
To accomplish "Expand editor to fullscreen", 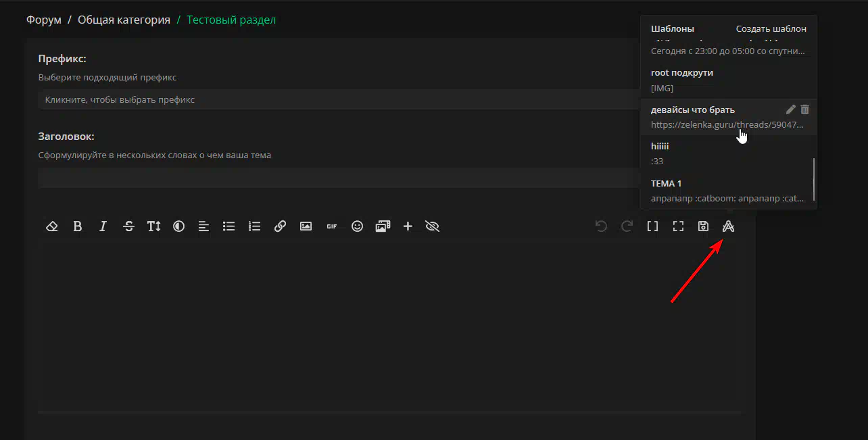I will 678,226.
